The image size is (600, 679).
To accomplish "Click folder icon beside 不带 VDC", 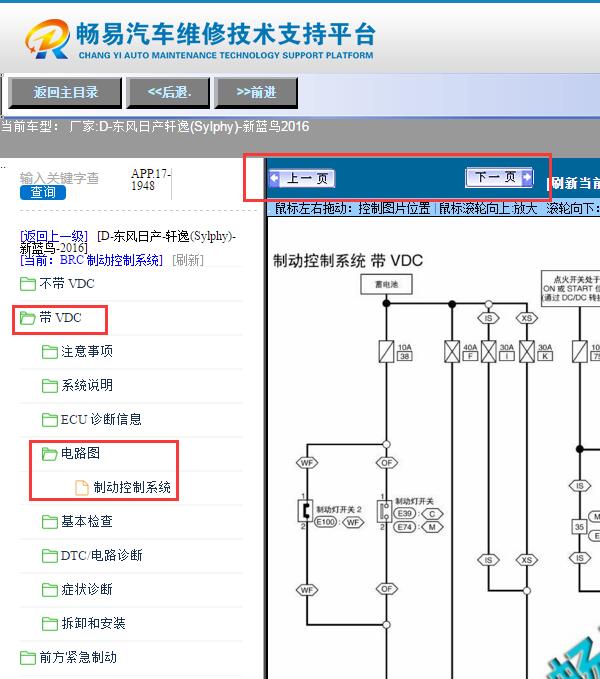I will [28, 284].
